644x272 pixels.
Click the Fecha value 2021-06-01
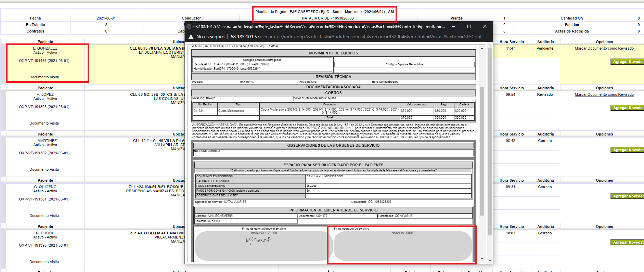pyautogui.click(x=106, y=18)
